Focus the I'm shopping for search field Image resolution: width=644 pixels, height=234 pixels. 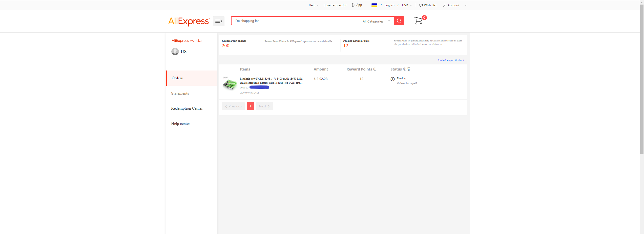[294, 21]
